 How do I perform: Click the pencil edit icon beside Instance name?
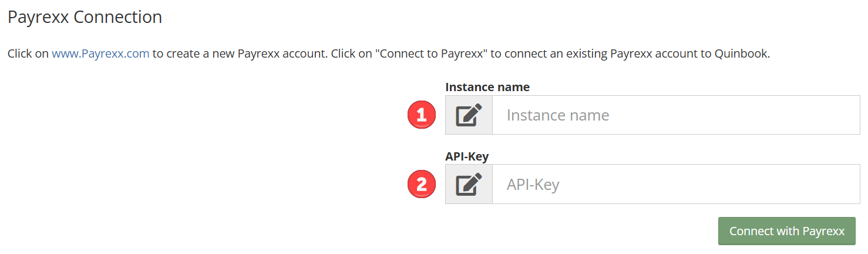click(469, 115)
